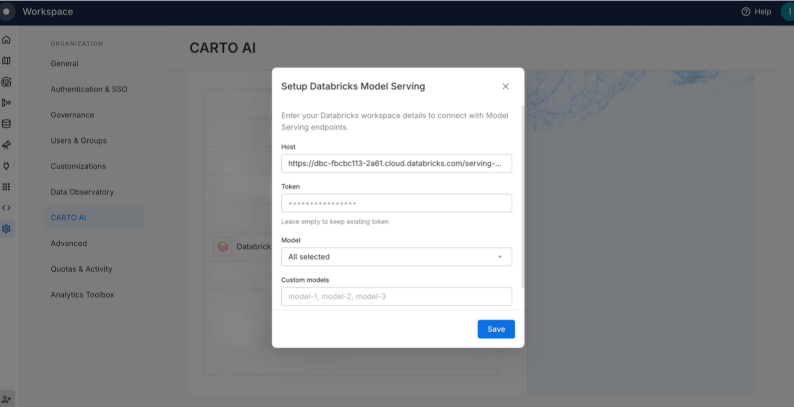
Task: Click the database cylinder icon in sidebar
Action: tap(7, 124)
